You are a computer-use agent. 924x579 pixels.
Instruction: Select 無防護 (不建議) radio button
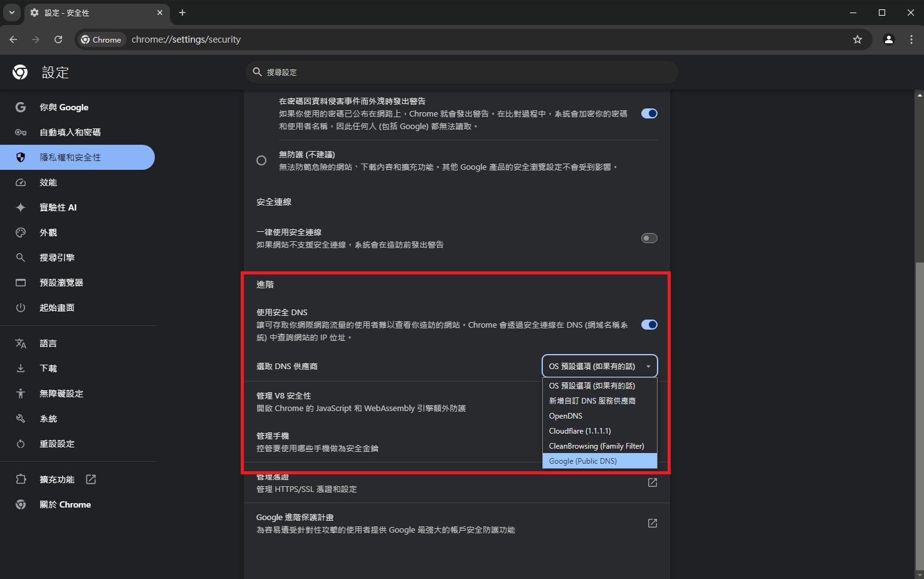261,160
